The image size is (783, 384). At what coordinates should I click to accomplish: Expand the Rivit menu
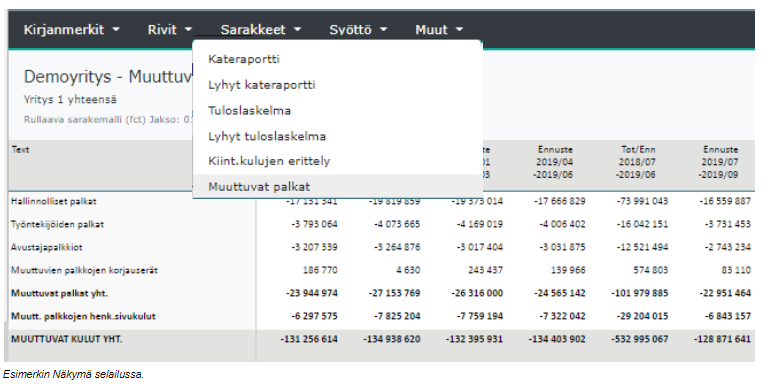(170, 30)
